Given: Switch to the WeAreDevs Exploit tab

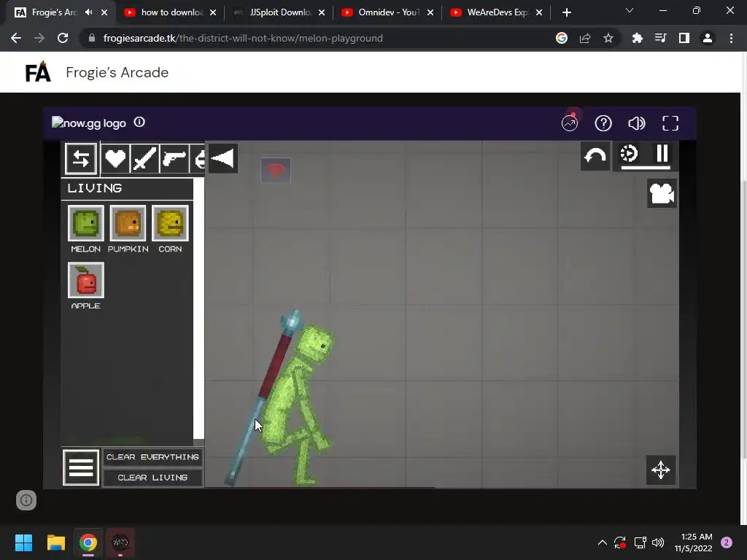Looking at the screenshot, I should click(492, 12).
